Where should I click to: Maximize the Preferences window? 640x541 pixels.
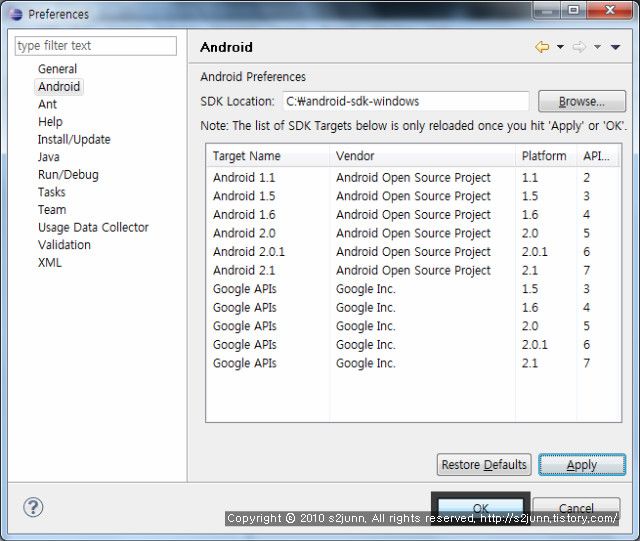click(573, 10)
